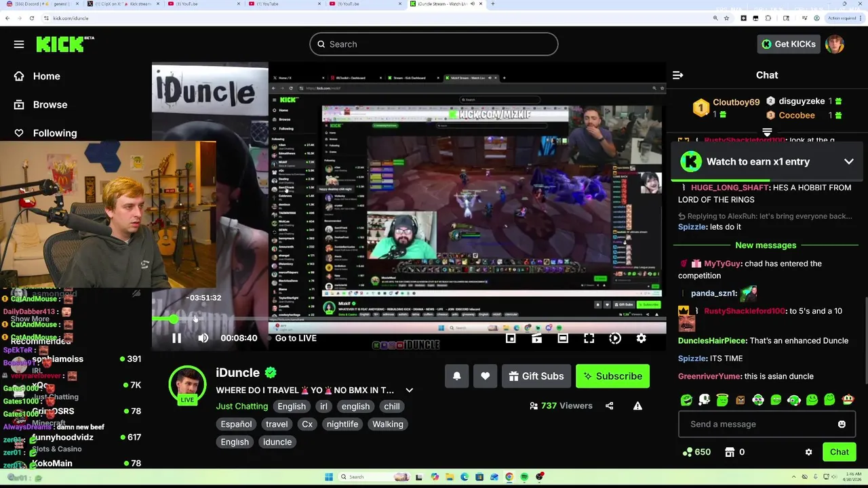This screenshot has height=488, width=868.
Task: Select the travel tag
Action: [277, 424]
